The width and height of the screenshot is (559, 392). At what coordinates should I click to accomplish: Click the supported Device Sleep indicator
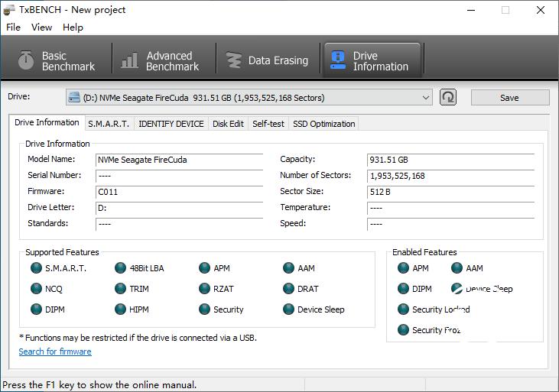[x=288, y=309]
